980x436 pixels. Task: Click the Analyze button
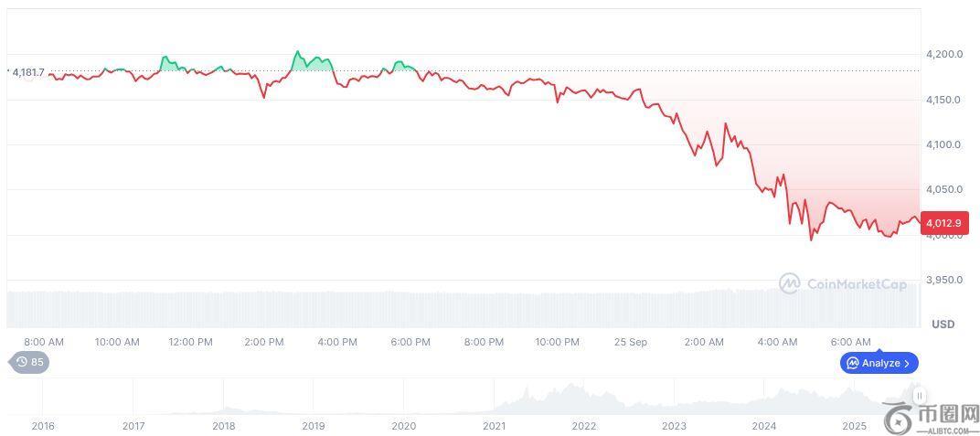tap(879, 363)
